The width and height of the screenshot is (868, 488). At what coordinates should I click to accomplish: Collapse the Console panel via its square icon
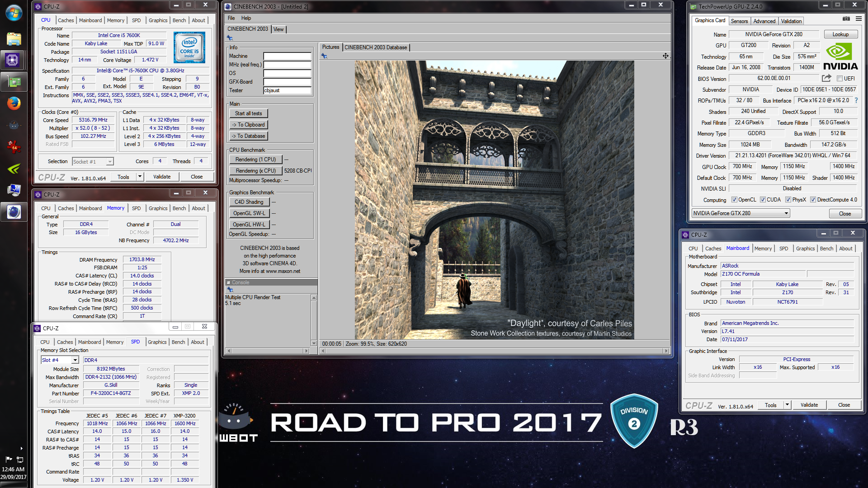(x=228, y=282)
